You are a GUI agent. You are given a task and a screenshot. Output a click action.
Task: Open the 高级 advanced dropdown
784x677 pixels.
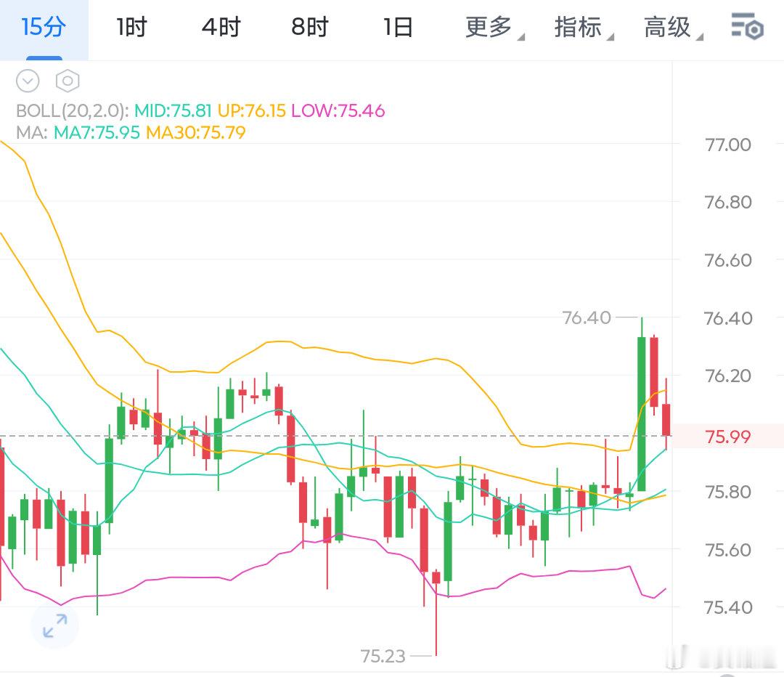pos(673,28)
